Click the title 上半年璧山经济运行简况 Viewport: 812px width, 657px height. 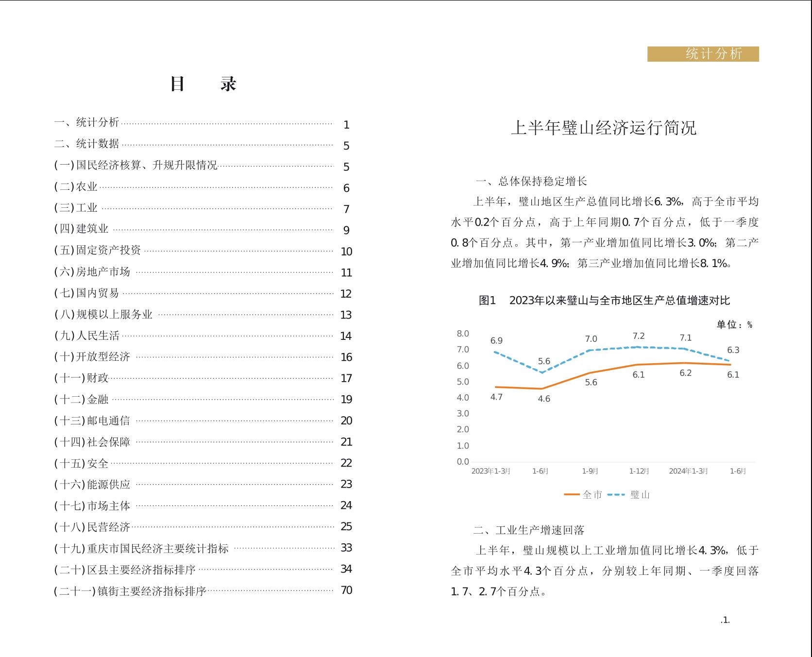[604, 128]
